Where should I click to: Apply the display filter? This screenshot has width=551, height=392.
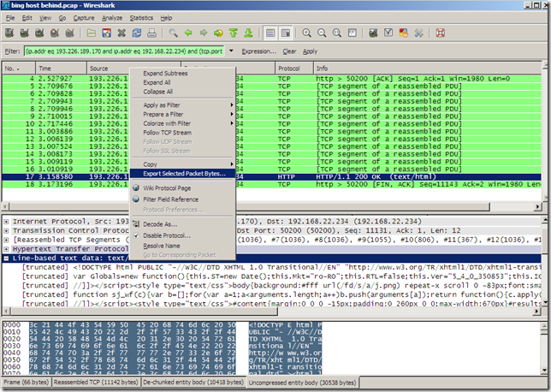tap(310, 51)
